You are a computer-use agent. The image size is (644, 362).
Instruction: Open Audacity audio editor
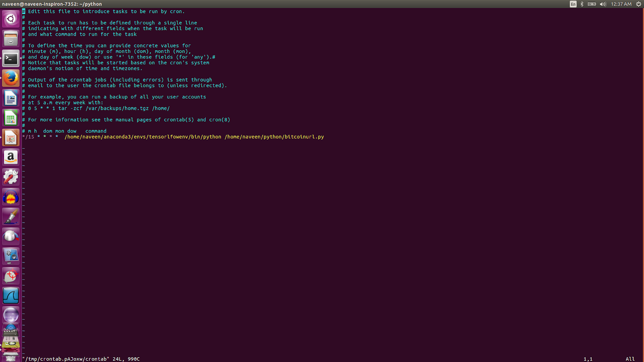point(10,196)
